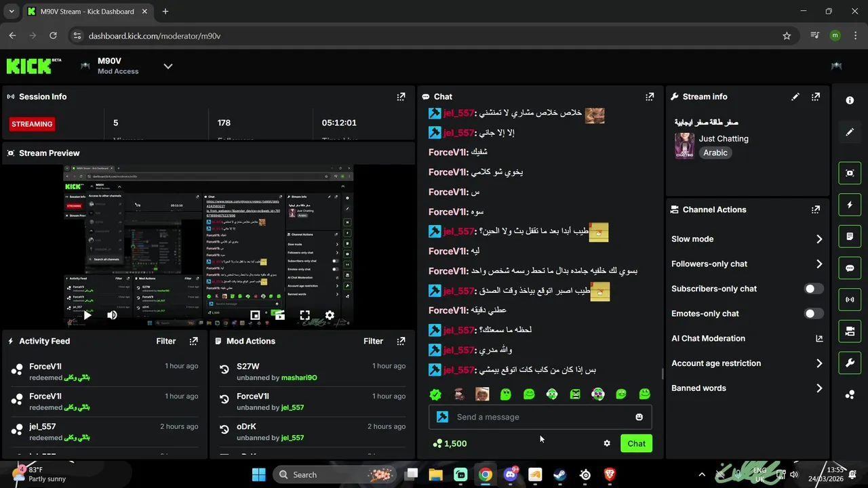The height and width of the screenshot is (488, 868).
Task: Click the pencil edit icon in sidebar
Action: 850,132
